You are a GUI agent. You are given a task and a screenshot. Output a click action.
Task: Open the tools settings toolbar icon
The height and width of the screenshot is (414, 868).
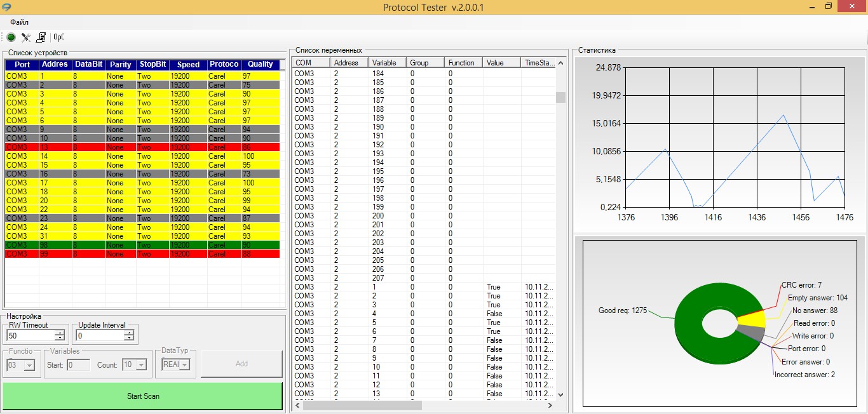(x=26, y=37)
